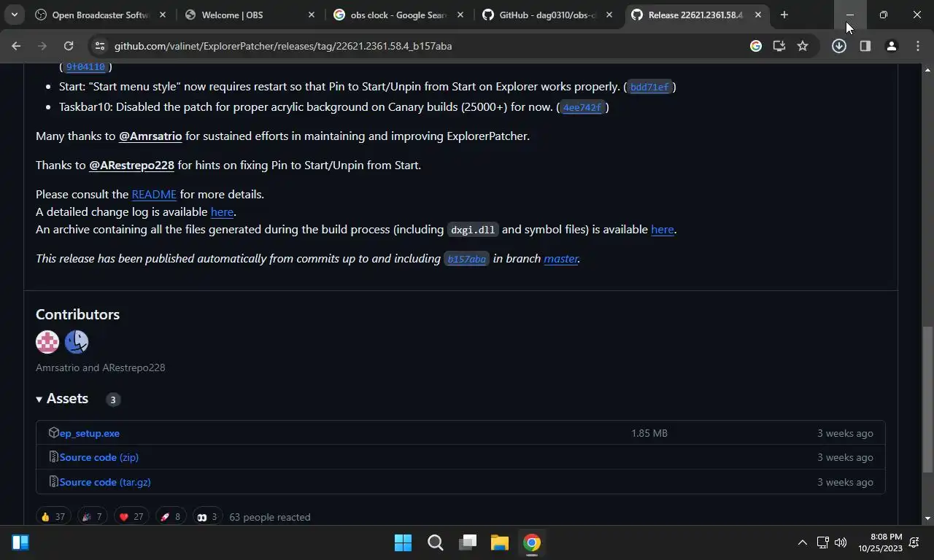Click the page scrollbar down arrow
This screenshot has width=934, height=560.
pyautogui.click(x=927, y=518)
